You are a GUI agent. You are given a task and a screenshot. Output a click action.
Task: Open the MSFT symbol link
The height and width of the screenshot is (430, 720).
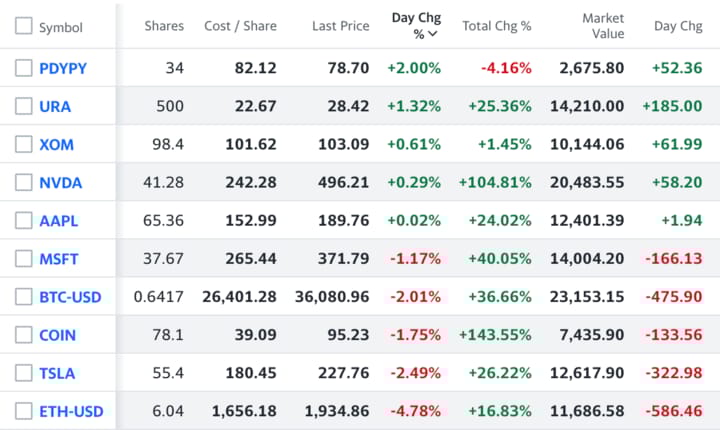tap(58, 259)
